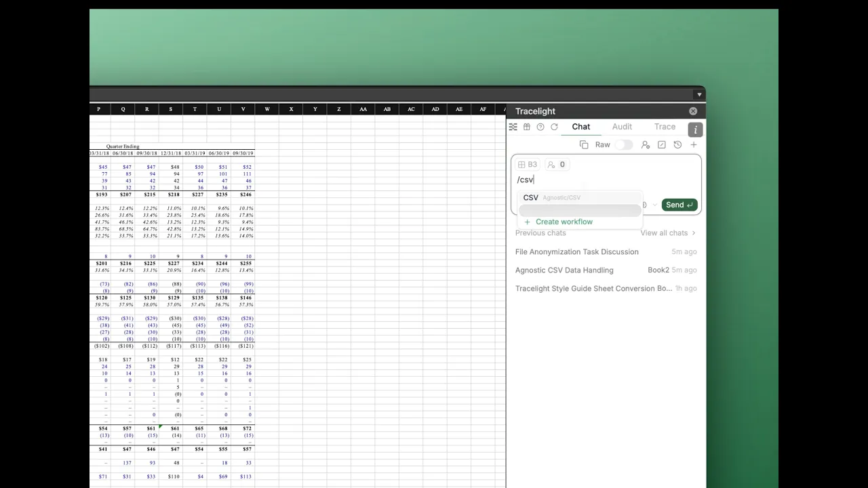Click the 12/31/18 date header cell

[x=171, y=153]
